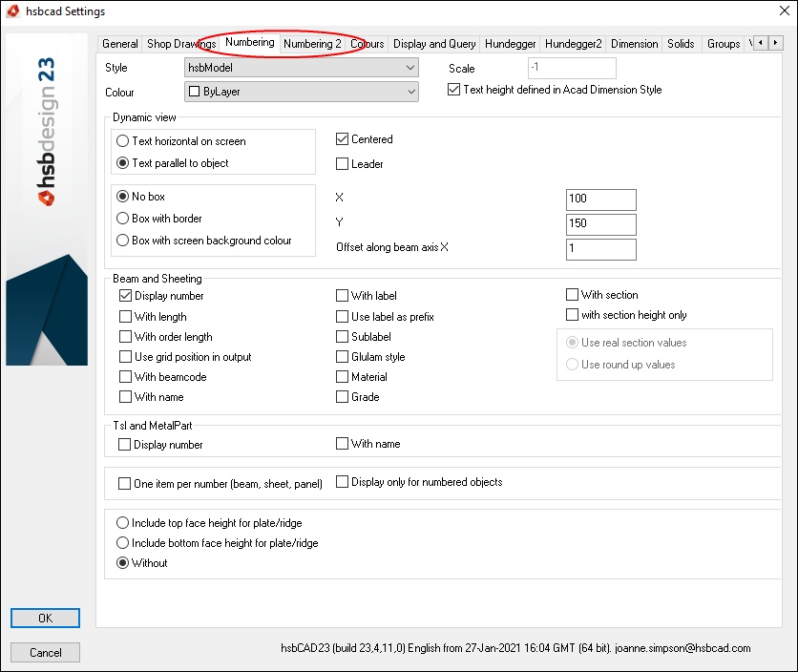The height and width of the screenshot is (672, 798).
Task: Switch to the Dimension tab
Action: coord(634,44)
